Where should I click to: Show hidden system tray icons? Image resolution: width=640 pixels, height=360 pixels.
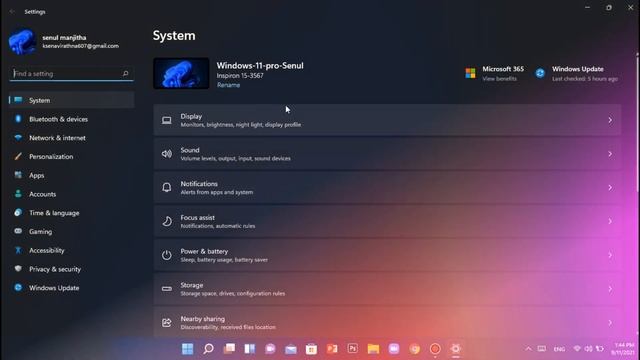pyautogui.click(x=528, y=349)
